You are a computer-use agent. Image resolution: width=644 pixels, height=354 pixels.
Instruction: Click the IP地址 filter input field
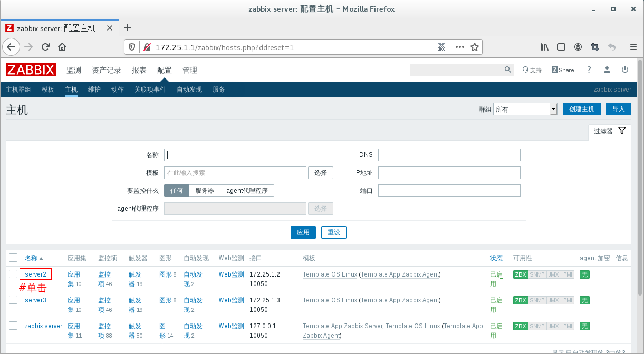(449, 173)
